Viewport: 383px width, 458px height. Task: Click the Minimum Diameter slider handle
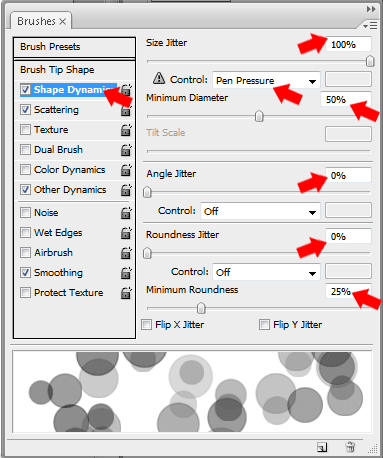pos(259,116)
